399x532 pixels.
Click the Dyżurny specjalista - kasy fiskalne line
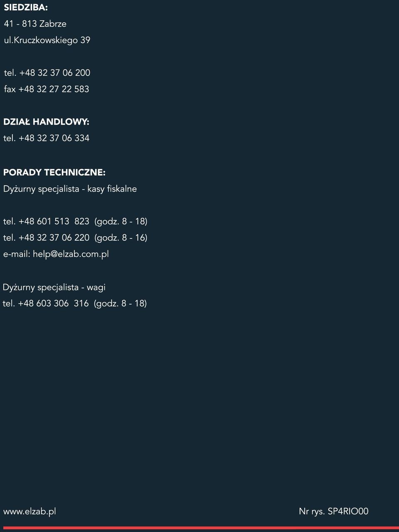(70, 189)
